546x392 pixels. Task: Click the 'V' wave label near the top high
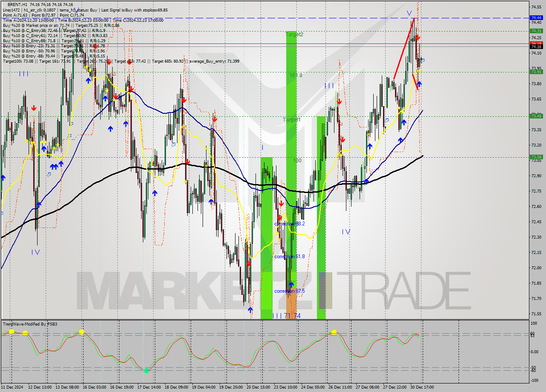click(x=409, y=13)
